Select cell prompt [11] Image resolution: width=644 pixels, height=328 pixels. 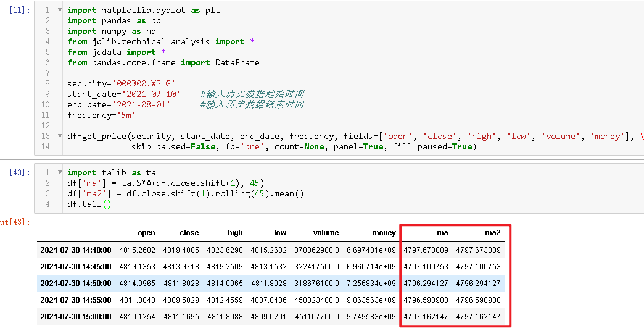(20, 11)
